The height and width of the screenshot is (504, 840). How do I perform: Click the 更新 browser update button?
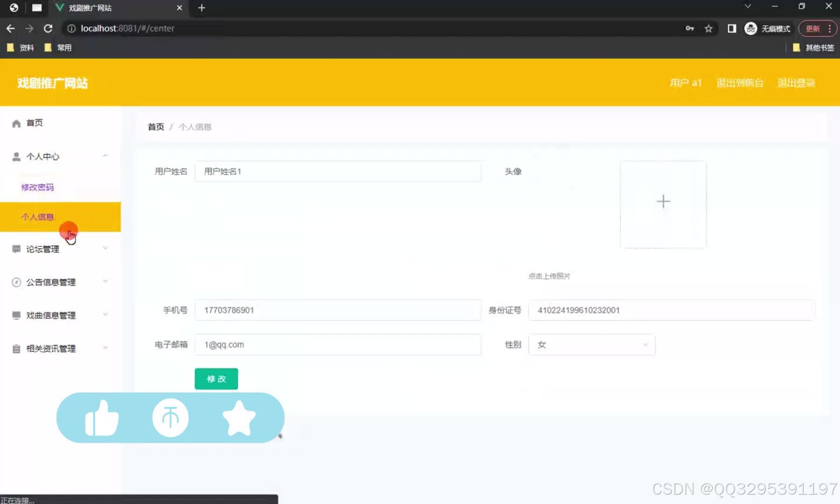(x=813, y=28)
